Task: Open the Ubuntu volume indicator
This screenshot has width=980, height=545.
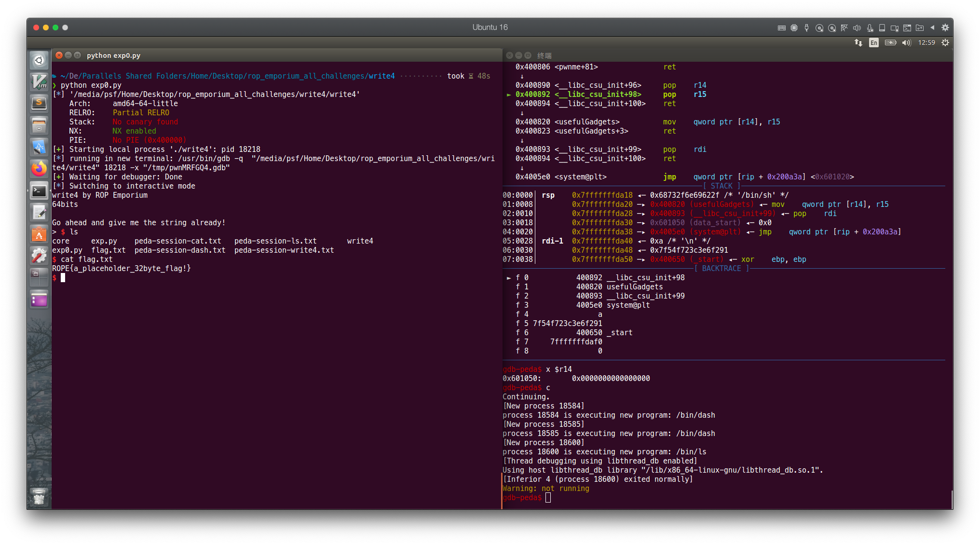Action: (x=907, y=42)
